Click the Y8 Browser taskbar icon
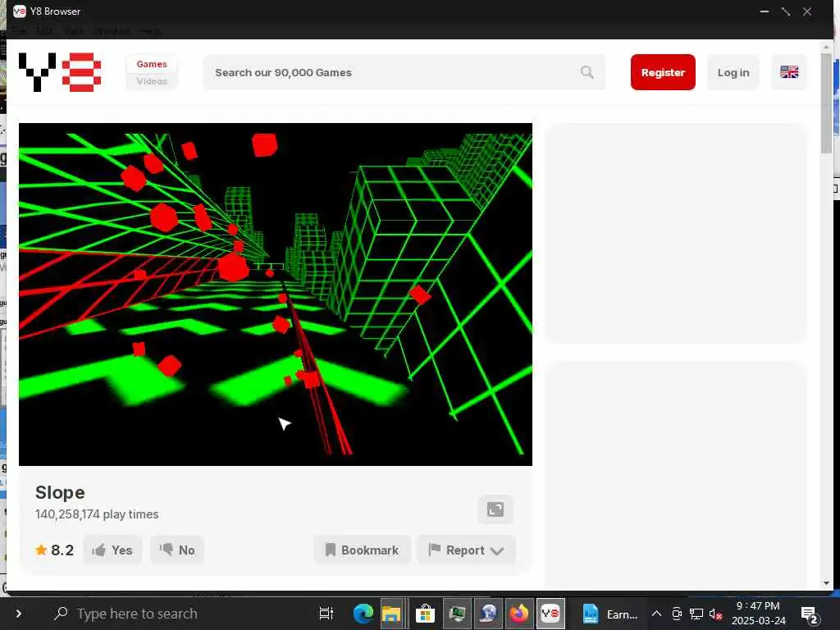The height and width of the screenshot is (630, 840). 550,614
